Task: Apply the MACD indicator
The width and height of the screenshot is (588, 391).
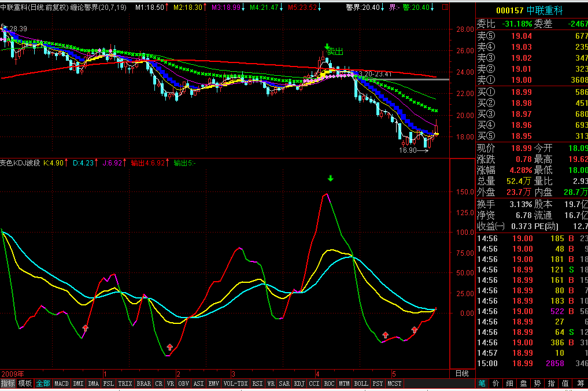Action: (x=61, y=383)
